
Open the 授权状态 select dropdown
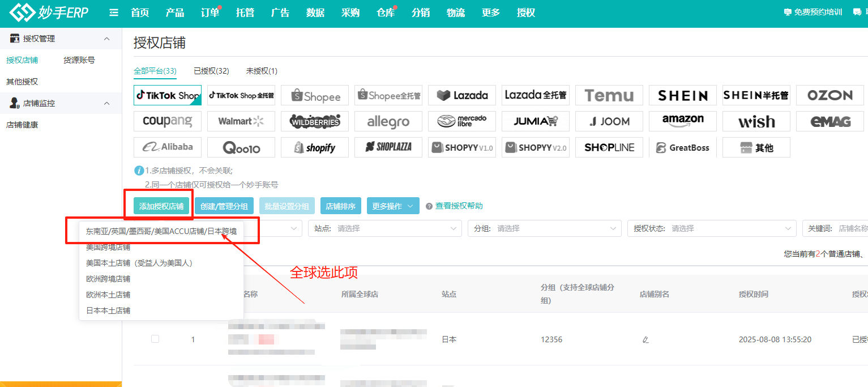click(712, 228)
